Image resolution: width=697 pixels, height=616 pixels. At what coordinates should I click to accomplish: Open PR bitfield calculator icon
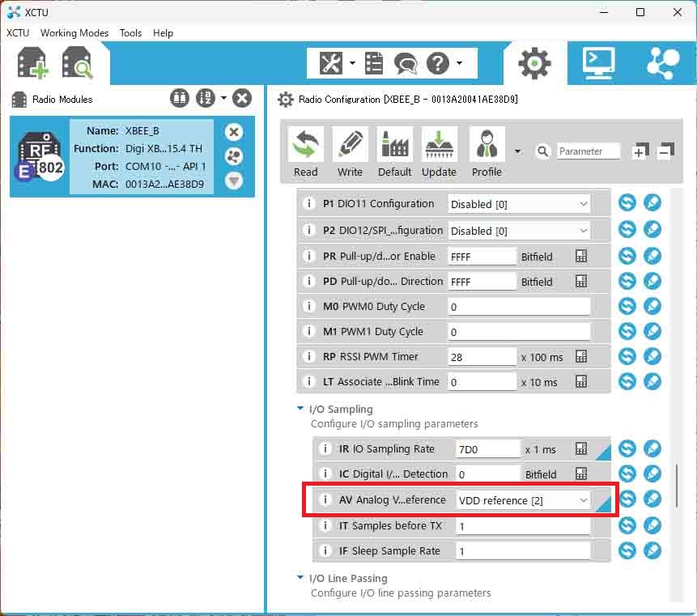(x=581, y=256)
